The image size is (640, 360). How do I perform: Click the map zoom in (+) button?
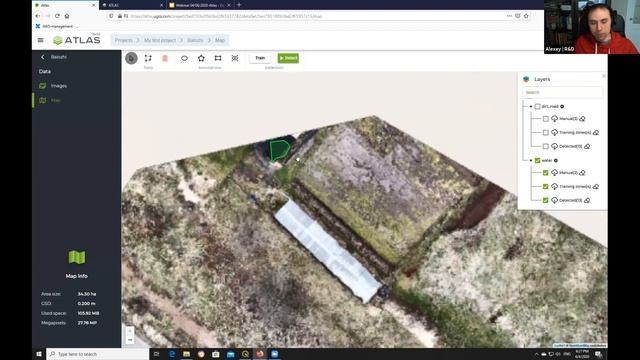(x=130, y=331)
